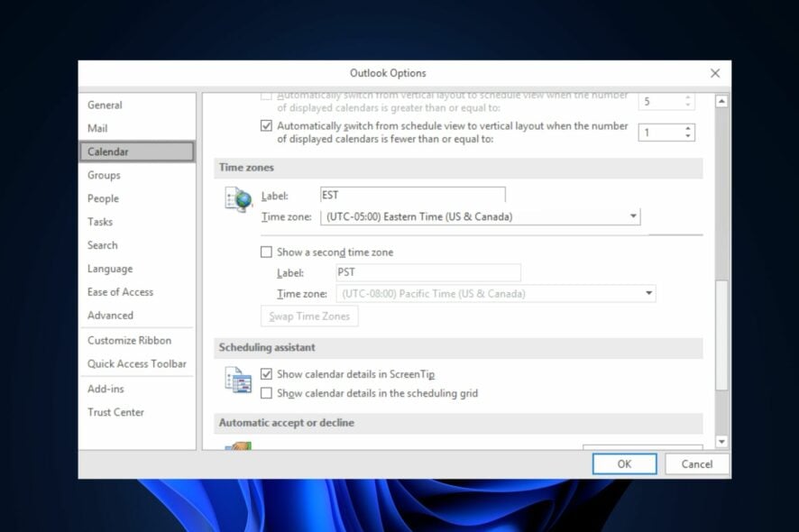Uncheck switch from schedule view to vertical layout
Viewport: 799px width, 532px height.
coord(266,126)
